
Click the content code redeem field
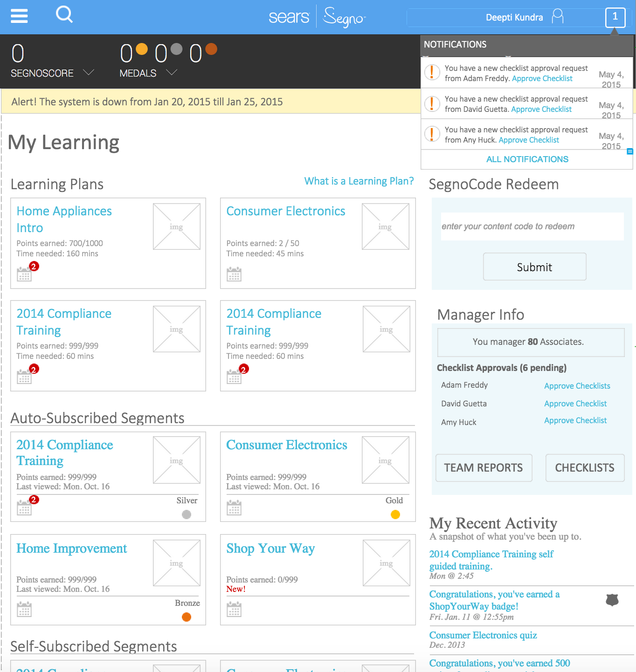532,226
